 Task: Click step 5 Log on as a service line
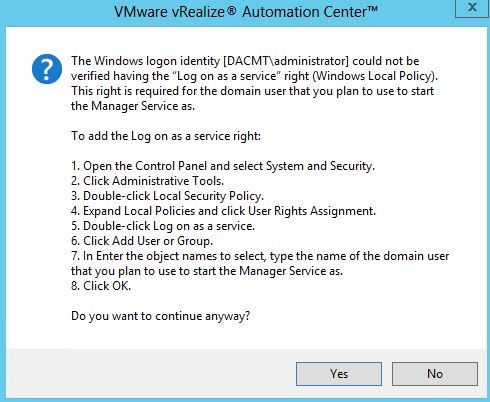163,226
